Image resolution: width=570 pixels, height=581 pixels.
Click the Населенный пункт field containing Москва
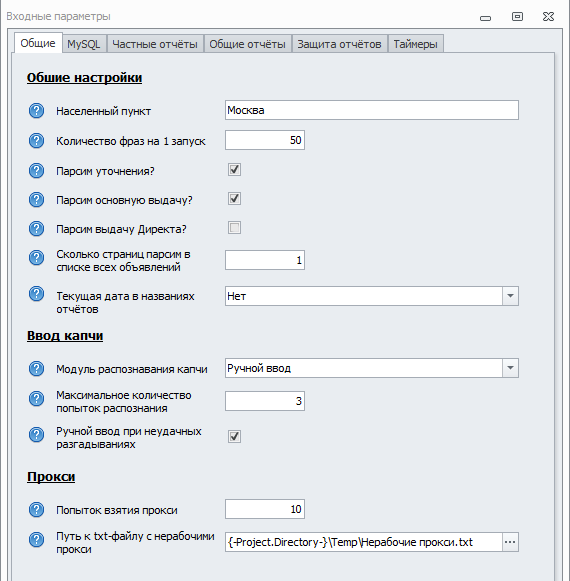pos(372,110)
